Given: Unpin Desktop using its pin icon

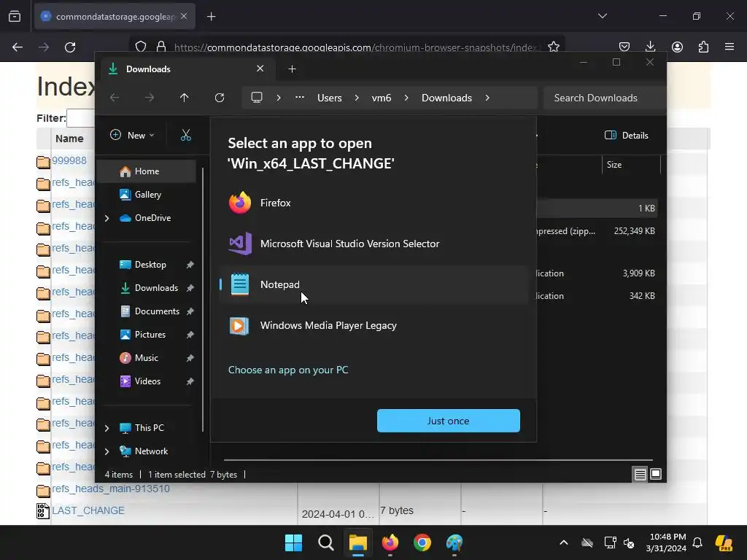Looking at the screenshot, I should 190,265.
